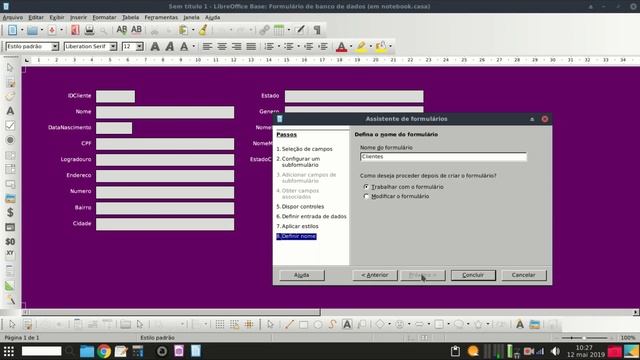Click the Align right icon
Viewport: 640px width, 360px height.
pos(237,47)
